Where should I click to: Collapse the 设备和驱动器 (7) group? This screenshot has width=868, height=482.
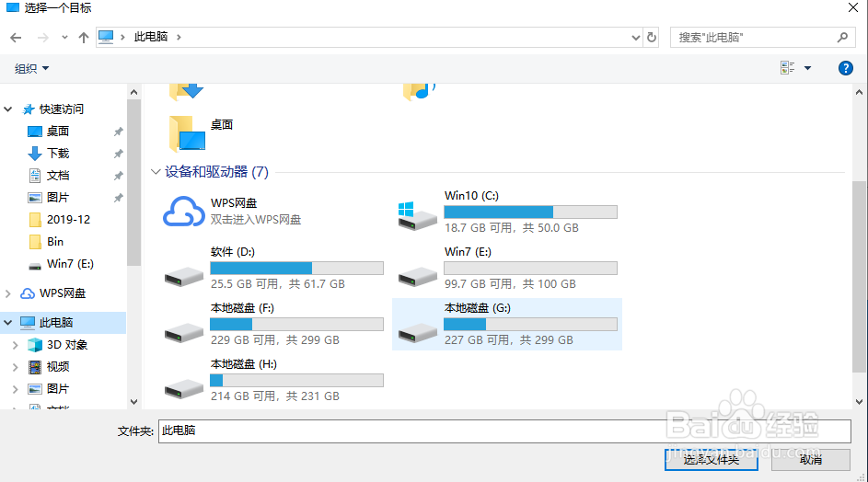click(x=156, y=172)
